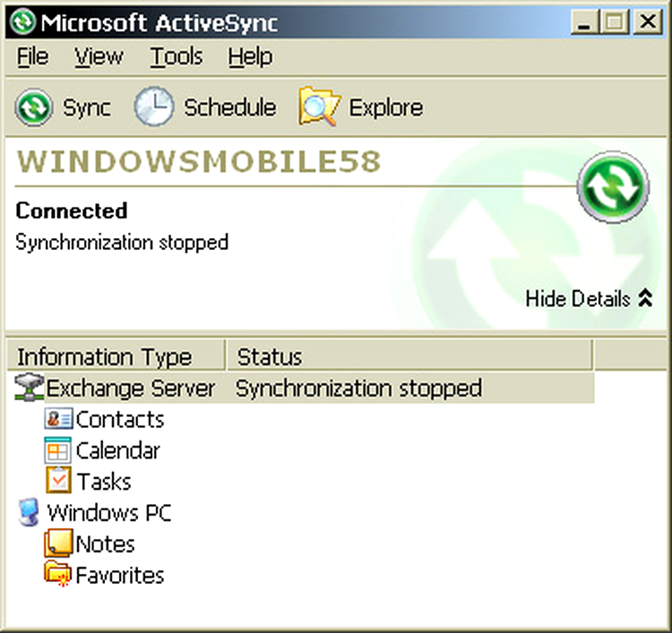Screen dimensions: 672x633
Task: Select the Tasks item text
Action: pyautogui.click(x=104, y=482)
